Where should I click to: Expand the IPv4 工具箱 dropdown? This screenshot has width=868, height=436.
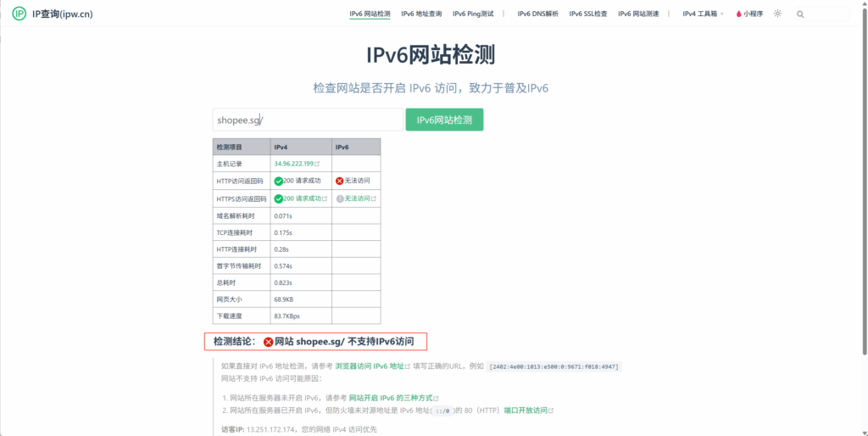point(703,14)
